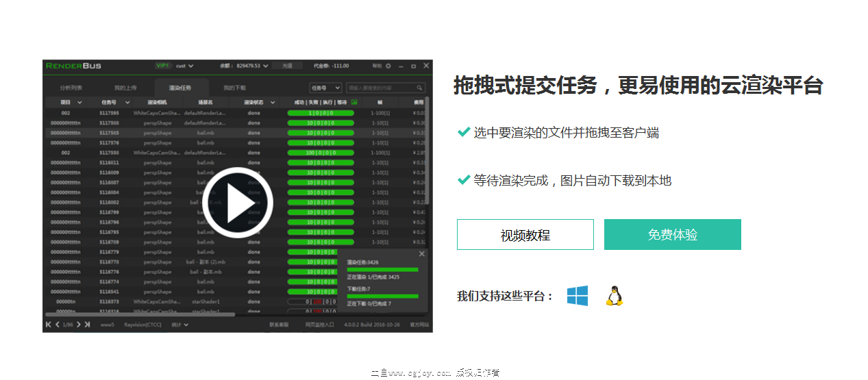
Task: Expand the 任务号 column header arrow
Action: pos(127,102)
